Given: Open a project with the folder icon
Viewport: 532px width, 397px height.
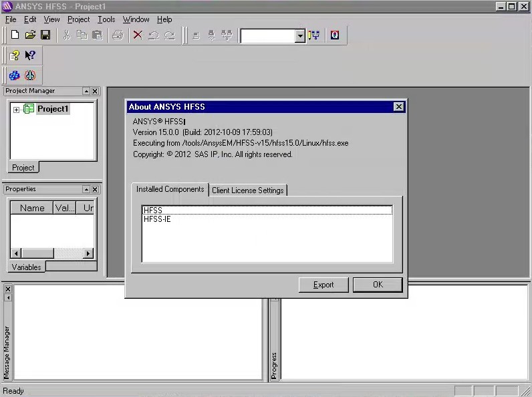Looking at the screenshot, I should (x=30, y=35).
